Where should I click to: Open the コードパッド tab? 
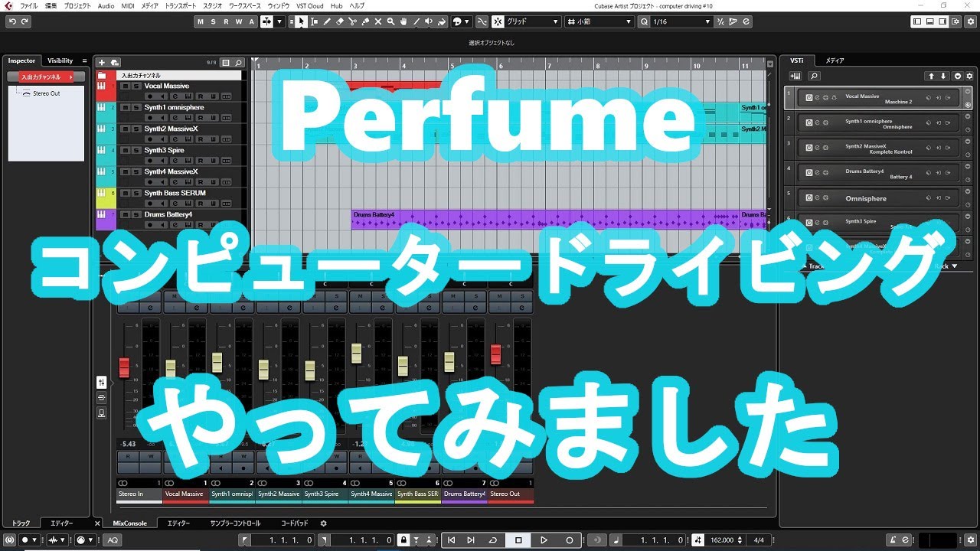pos(295,523)
